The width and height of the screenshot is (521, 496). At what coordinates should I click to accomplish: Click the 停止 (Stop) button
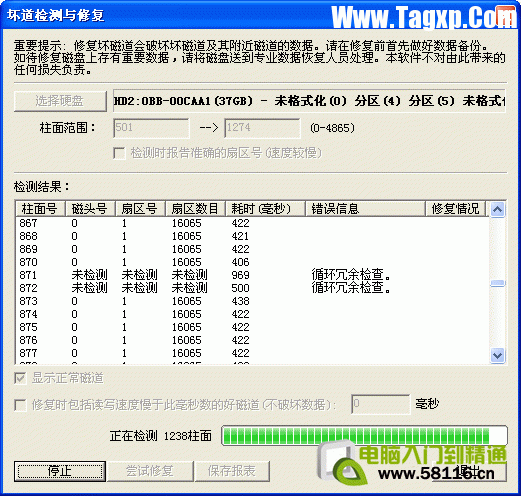click(60, 471)
